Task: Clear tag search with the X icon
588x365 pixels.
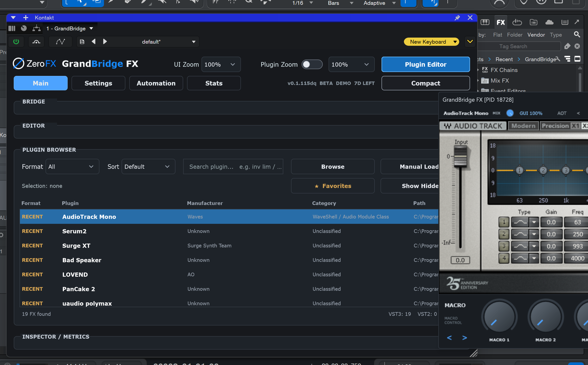Action: tap(577, 46)
